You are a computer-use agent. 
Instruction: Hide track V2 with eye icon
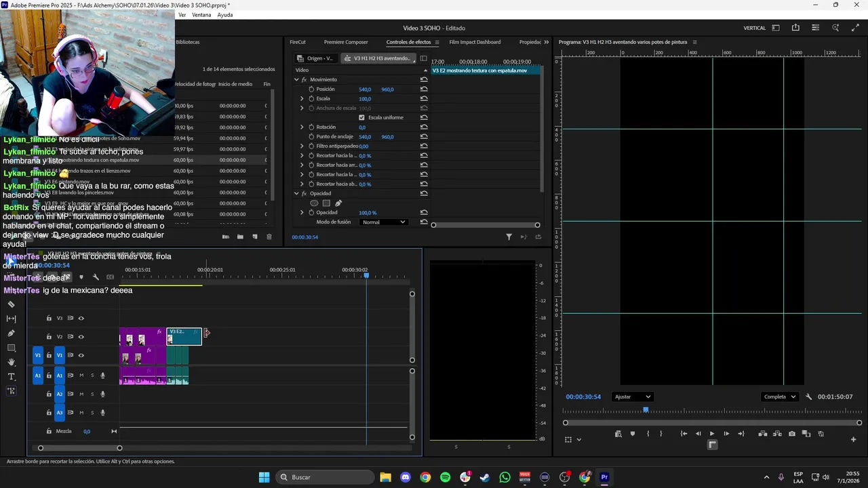tap(81, 337)
